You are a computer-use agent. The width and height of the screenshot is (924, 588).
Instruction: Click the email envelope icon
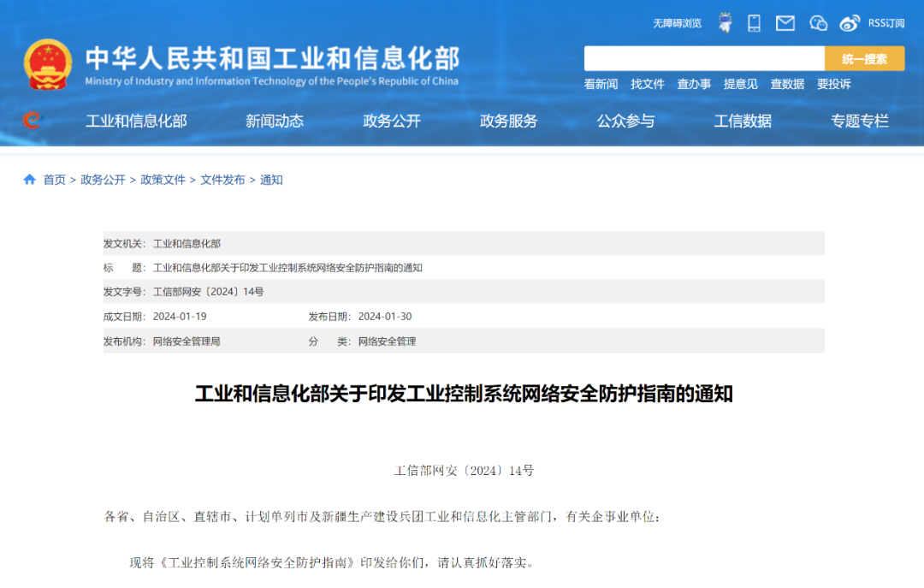click(785, 23)
